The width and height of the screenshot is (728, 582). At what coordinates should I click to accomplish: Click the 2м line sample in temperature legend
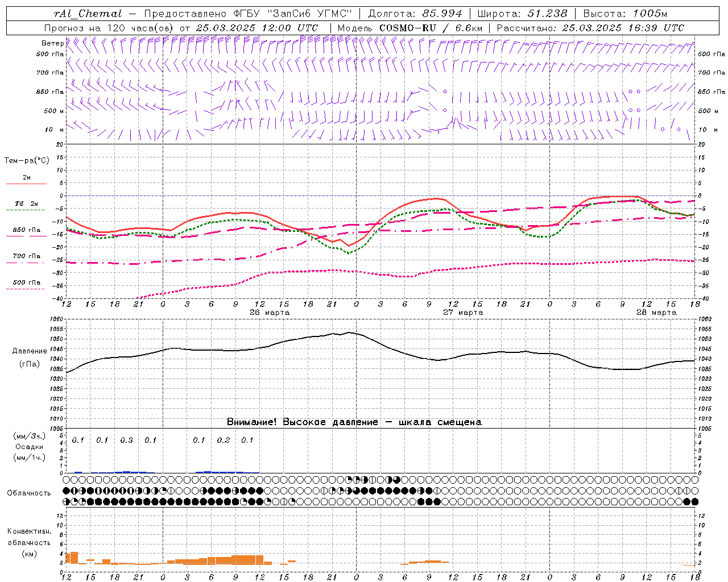pyautogui.click(x=26, y=184)
